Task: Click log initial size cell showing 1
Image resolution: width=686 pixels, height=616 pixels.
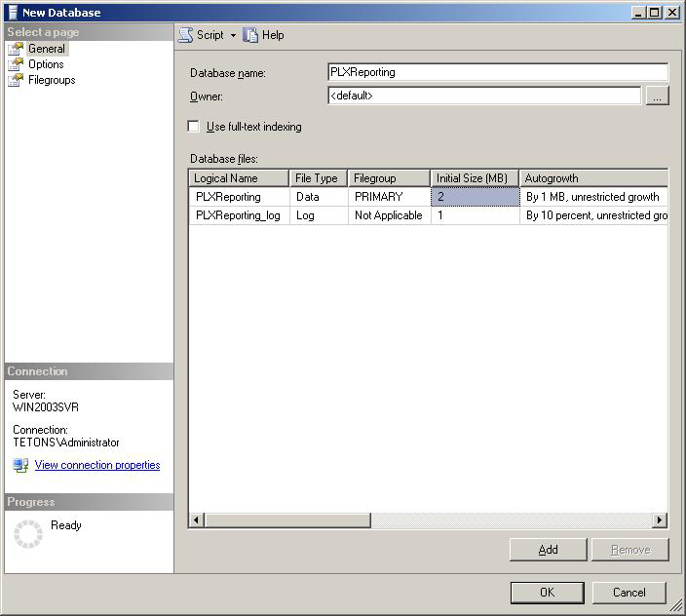Action: [476, 215]
